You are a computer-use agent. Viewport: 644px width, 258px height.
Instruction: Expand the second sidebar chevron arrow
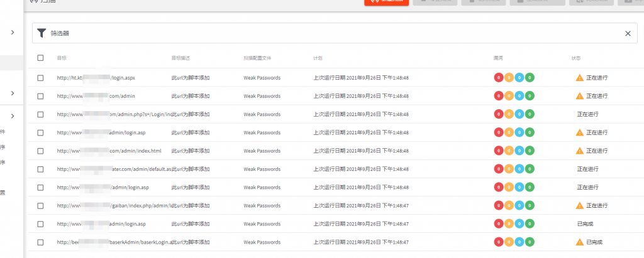coord(13,93)
